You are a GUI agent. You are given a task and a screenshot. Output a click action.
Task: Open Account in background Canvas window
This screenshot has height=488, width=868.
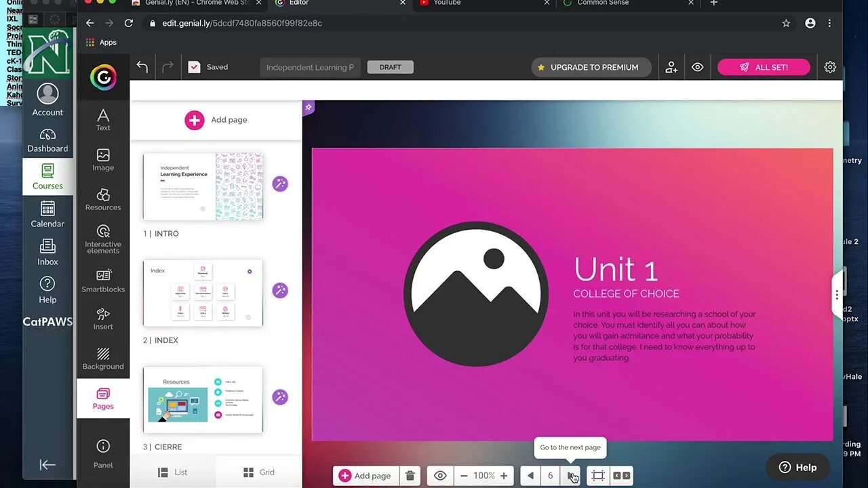[x=47, y=100]
